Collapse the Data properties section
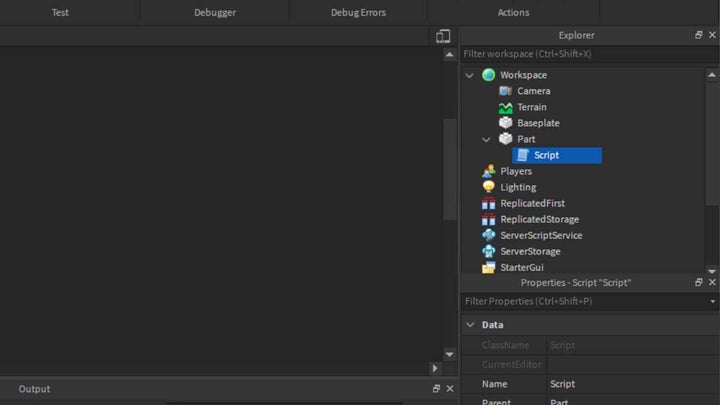 469,325
